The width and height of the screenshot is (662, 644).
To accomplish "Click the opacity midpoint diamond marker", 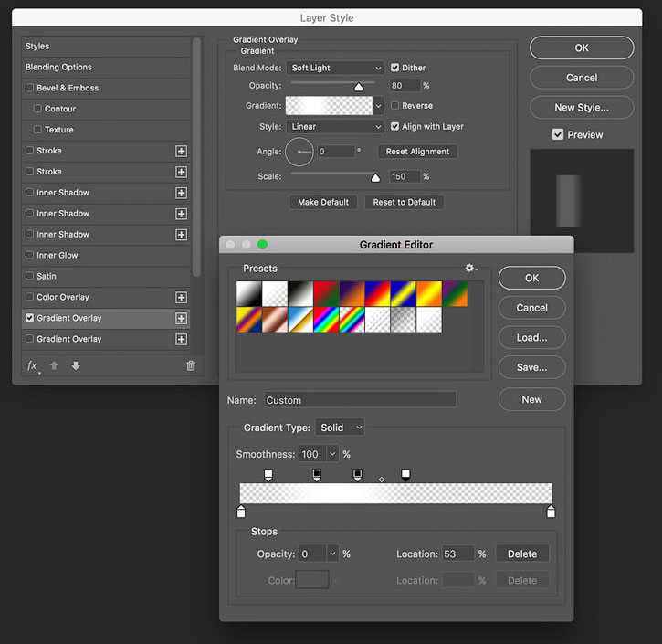I will [x=382, y=480].
